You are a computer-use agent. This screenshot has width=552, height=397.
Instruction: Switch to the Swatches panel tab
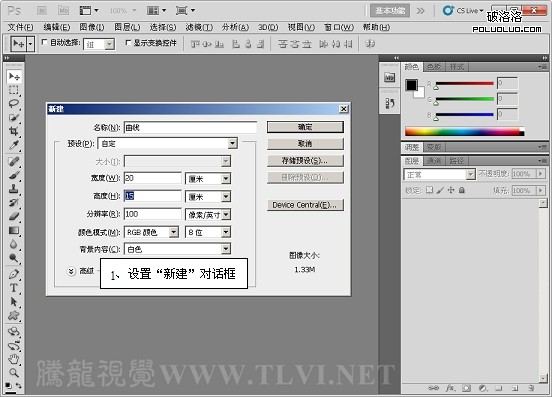point(434,67)
